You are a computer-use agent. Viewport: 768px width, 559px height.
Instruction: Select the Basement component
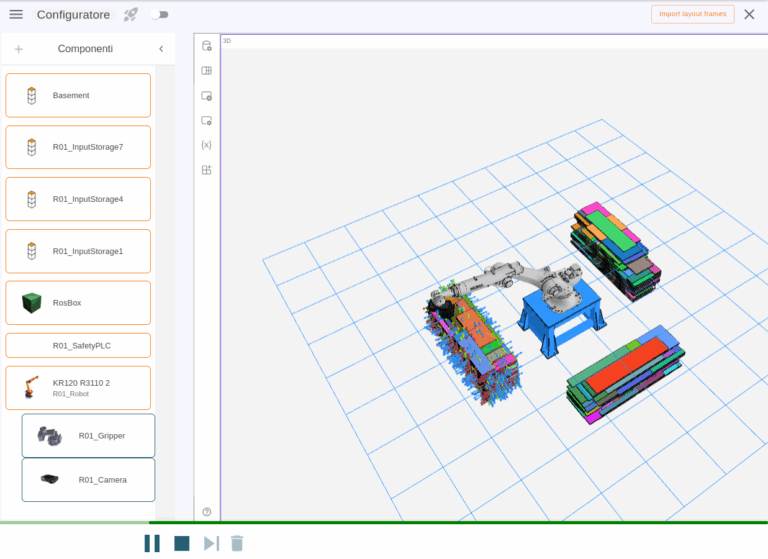click(x=78, y=96)
